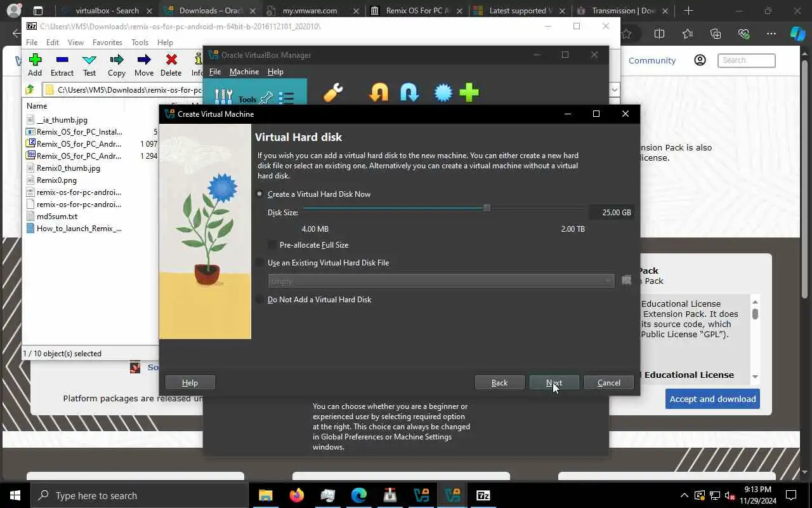The width and height of the screenshot is (812, 508).
Task: Click the Copy icon in 7-Zip toolbar
Action: click(x=117, y=60)
